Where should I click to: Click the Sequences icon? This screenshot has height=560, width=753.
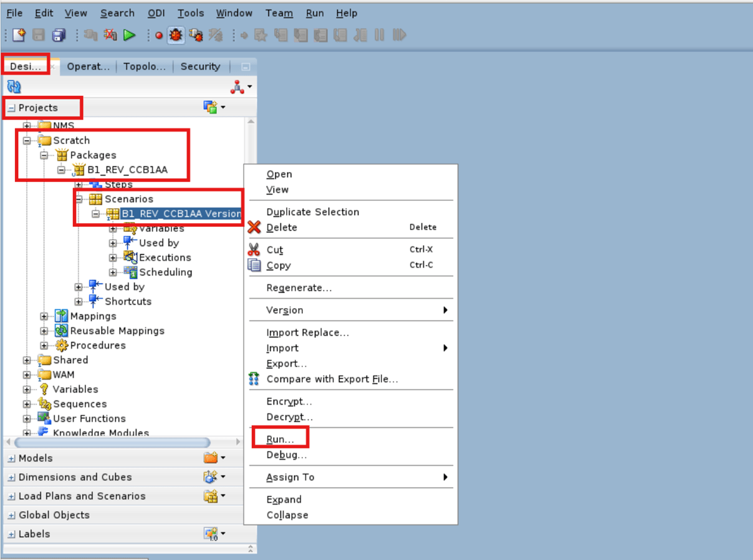click(44, 404)
